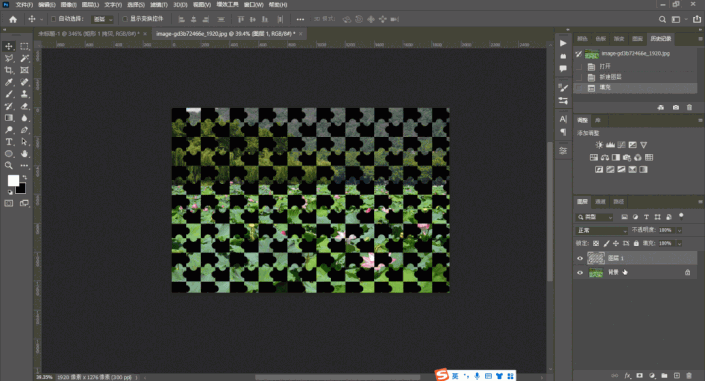Select the Ellipse shape tool
This screenshot has width=705, height=381.
(x=9, y=154)
